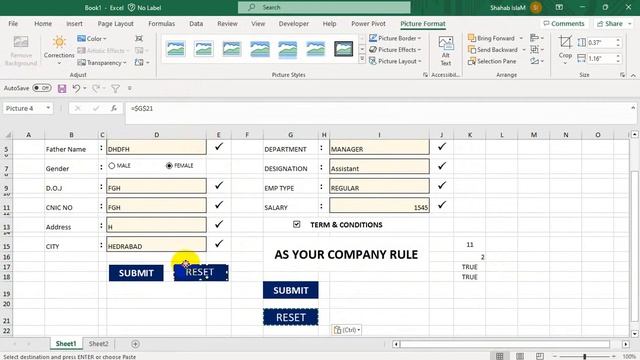Open the Alt Text pane
The width and height of the screenshot is (640, 360).
[x=446, y=51]
